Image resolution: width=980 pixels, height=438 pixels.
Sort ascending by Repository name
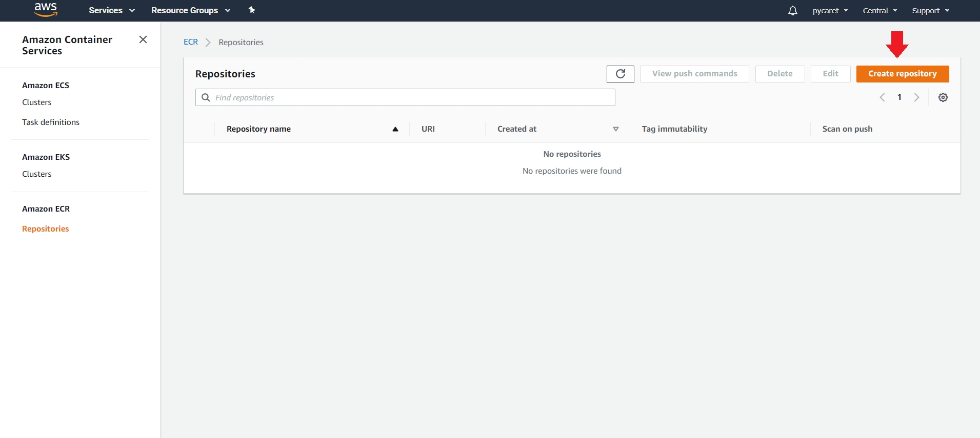pos(395,129)
